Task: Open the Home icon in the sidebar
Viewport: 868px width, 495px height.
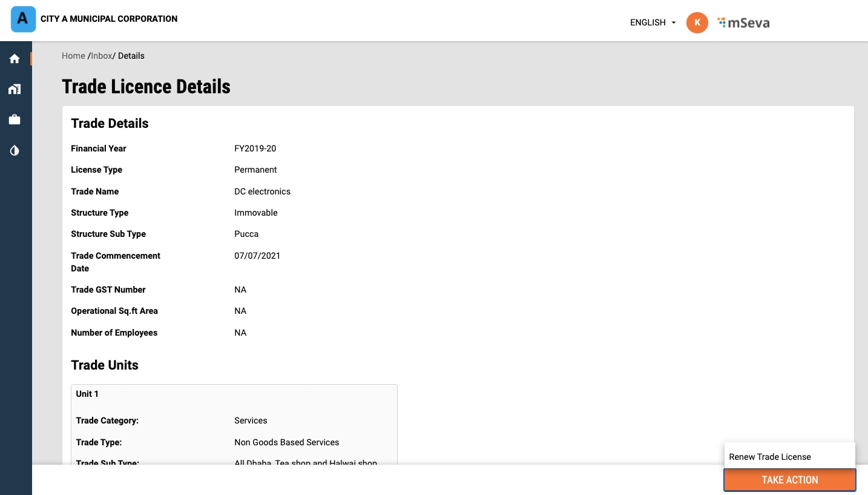Action: pos(15,59)
